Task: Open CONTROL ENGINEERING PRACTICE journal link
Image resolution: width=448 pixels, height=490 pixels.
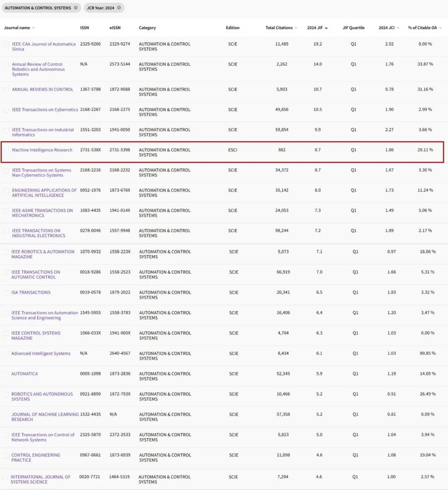Action: click(x=36, y=458)
